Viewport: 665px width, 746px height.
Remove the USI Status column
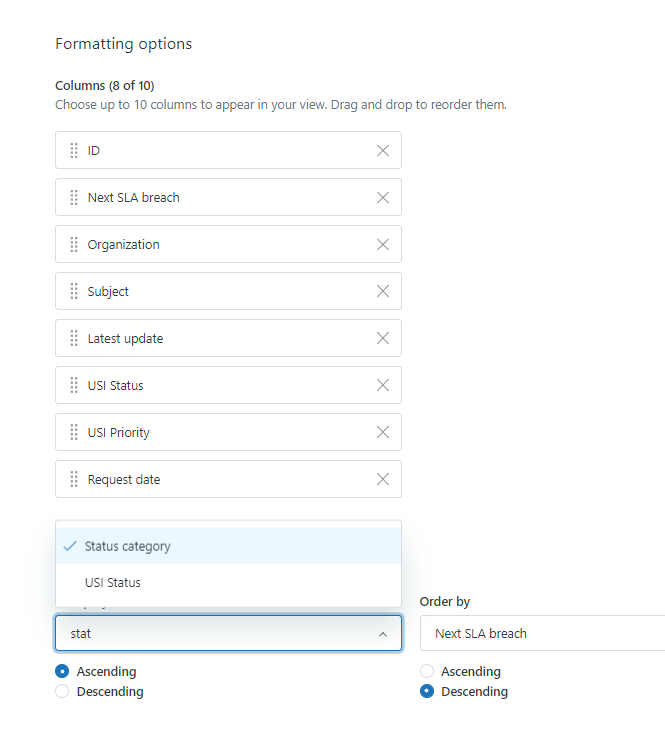tap(382, 386)
